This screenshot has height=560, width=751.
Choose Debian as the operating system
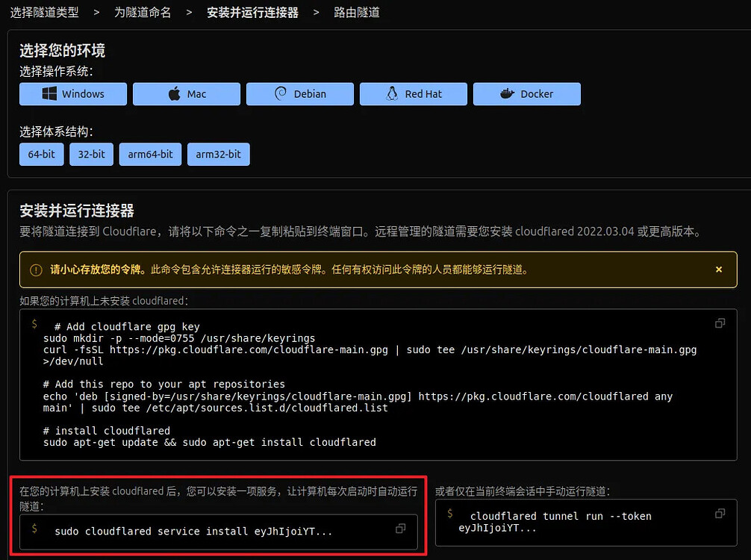pos(300,94)
